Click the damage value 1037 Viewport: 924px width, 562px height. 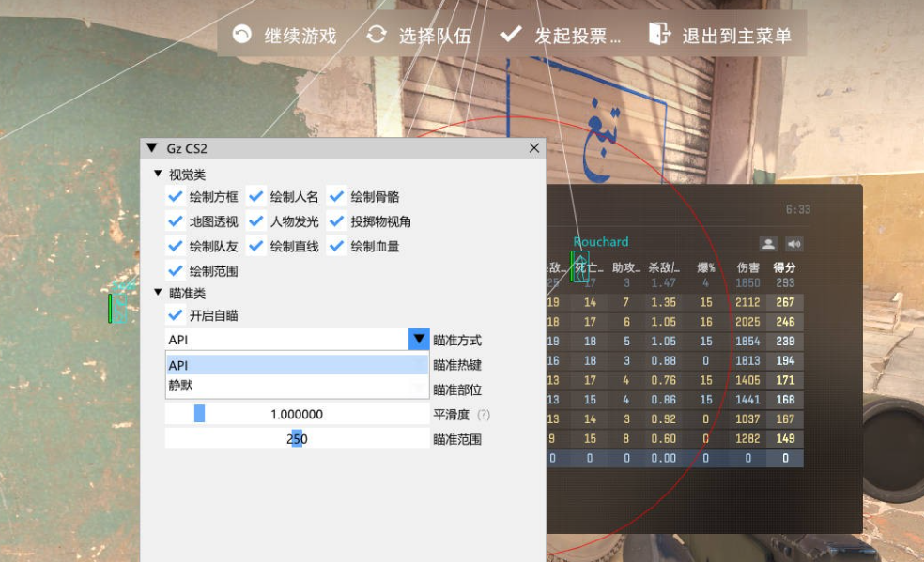(747, 419)
